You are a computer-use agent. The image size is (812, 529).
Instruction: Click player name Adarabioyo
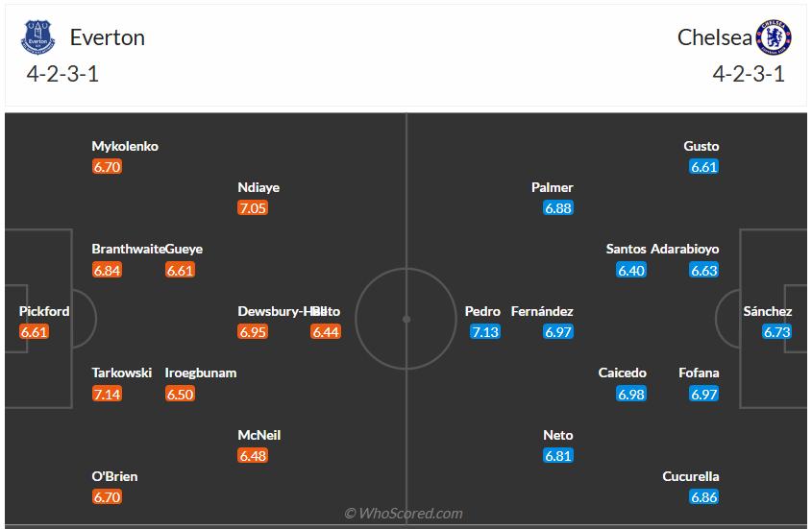click(685, 249)
